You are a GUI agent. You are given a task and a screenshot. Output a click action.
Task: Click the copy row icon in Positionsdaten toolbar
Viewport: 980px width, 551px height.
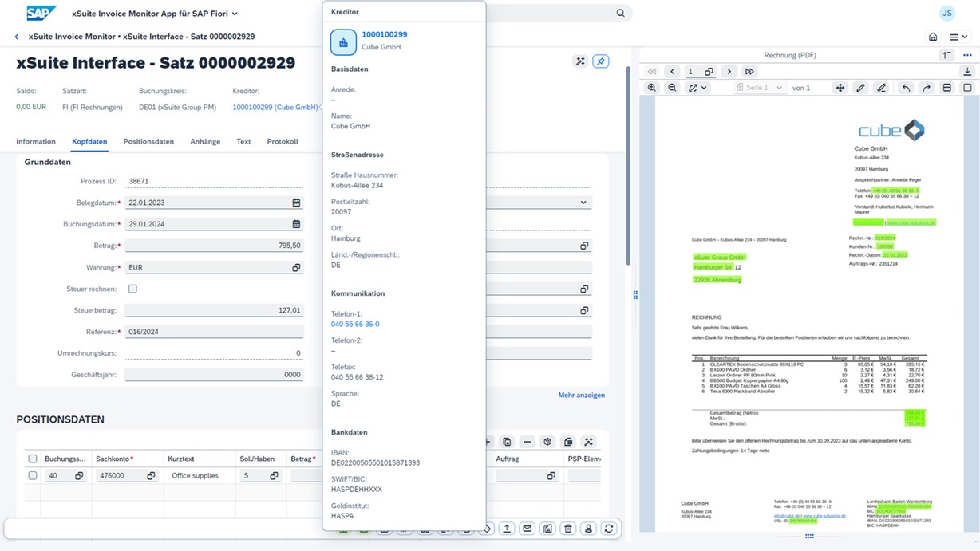coord(507,442)
